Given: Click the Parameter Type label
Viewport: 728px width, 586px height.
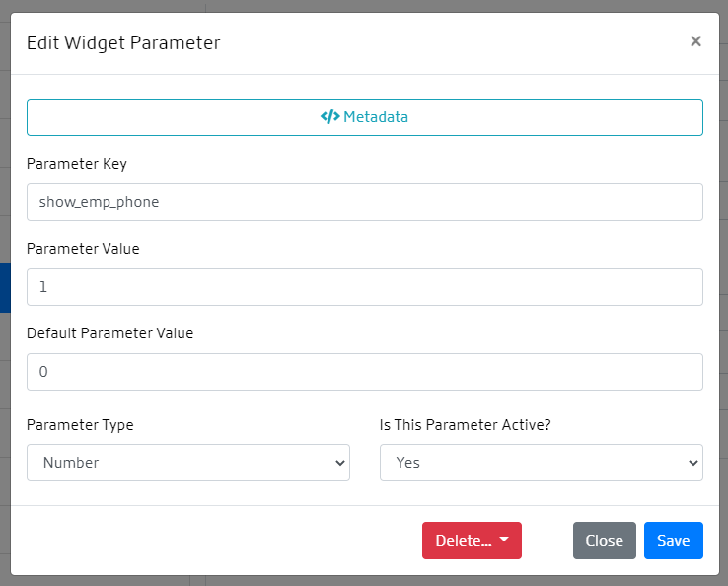Looking at the screenshot, I should click(80, 425).
